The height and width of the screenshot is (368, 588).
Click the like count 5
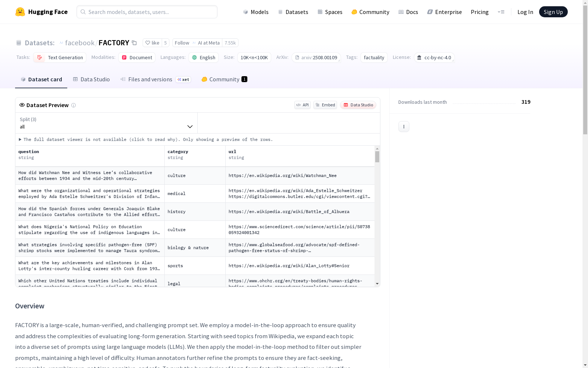coord(165,43)
